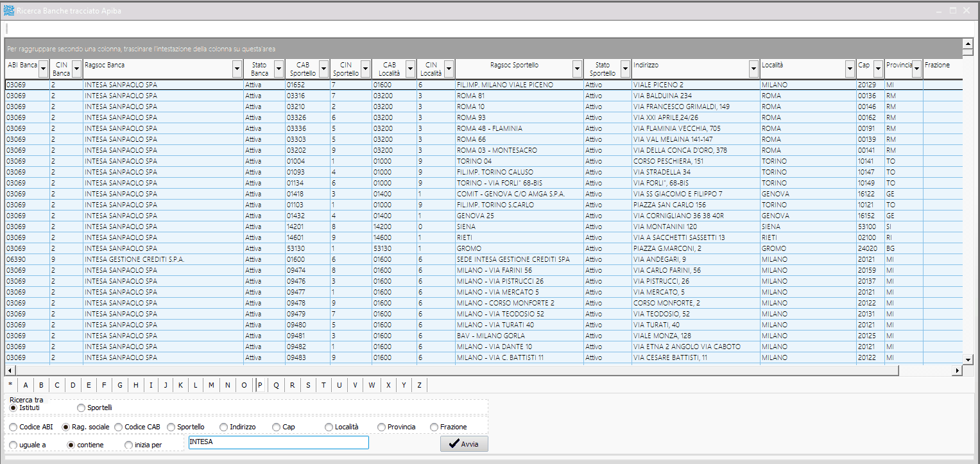Filter by letter Z tab

[x=419, y=385]
